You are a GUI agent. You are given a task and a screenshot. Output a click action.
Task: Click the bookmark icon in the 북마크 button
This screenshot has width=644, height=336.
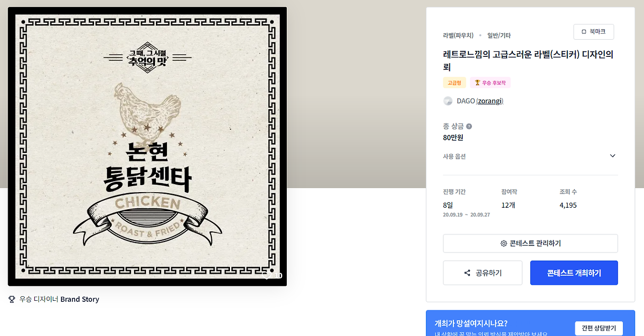(x=584, y=32)
